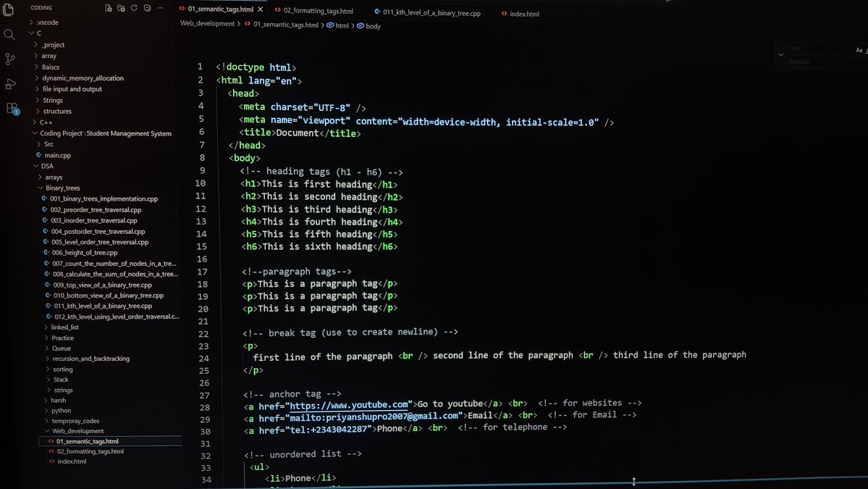Screen dimensions: 868x489
Task: Expand the temproray_codes folder
Action: click(72, 421)
